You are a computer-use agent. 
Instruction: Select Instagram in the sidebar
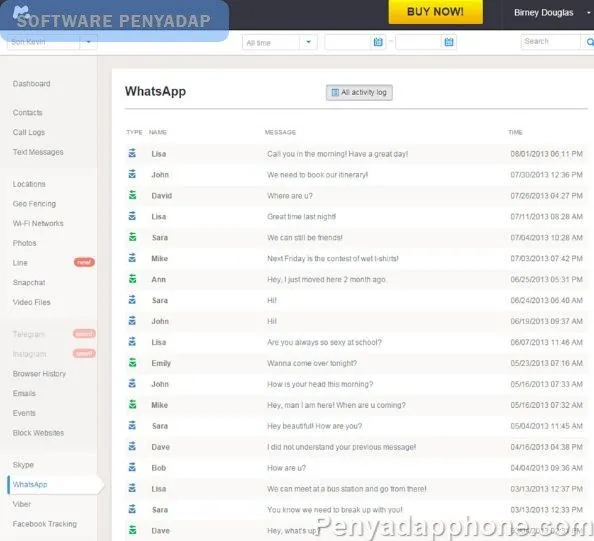click(x=30, y=354)
